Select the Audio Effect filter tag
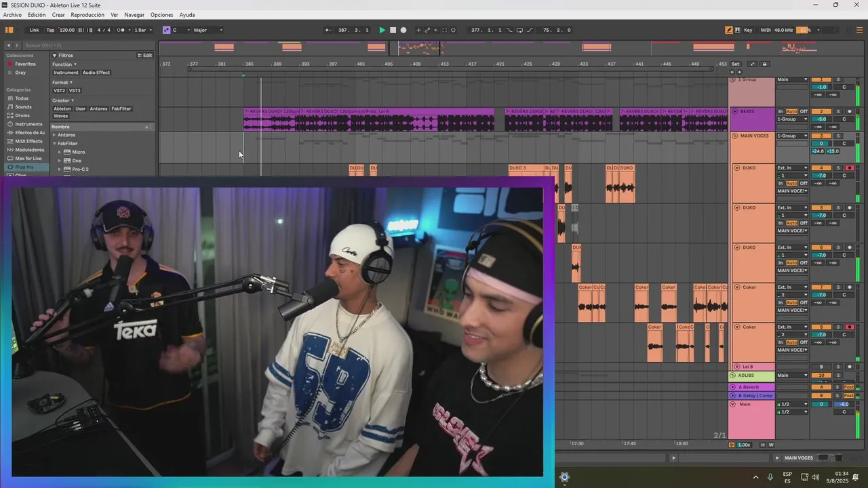Screen dimensions: 868x488 (x=96, y=73)
